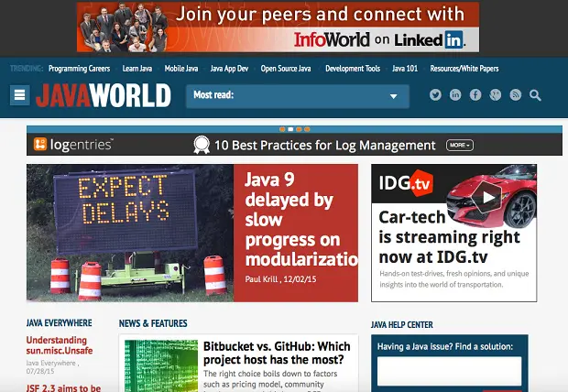
Task: Open JSF 2.3 aims to be article
Action: (63, 387)
